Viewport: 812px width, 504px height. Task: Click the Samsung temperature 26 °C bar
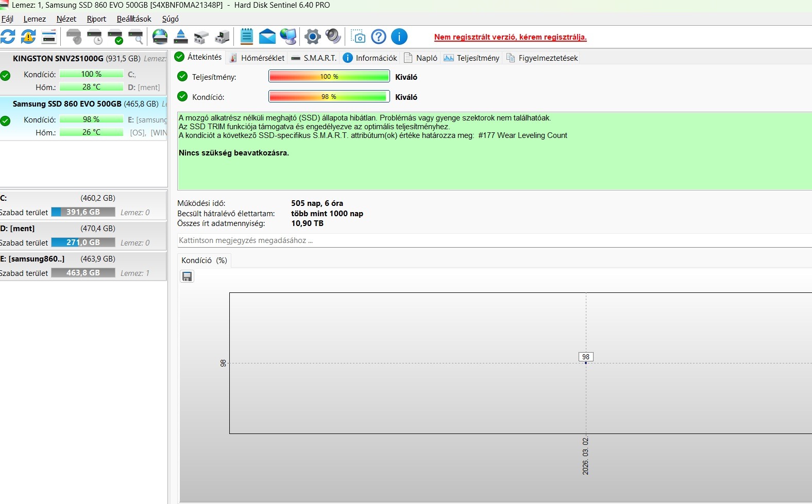(91, 132)
